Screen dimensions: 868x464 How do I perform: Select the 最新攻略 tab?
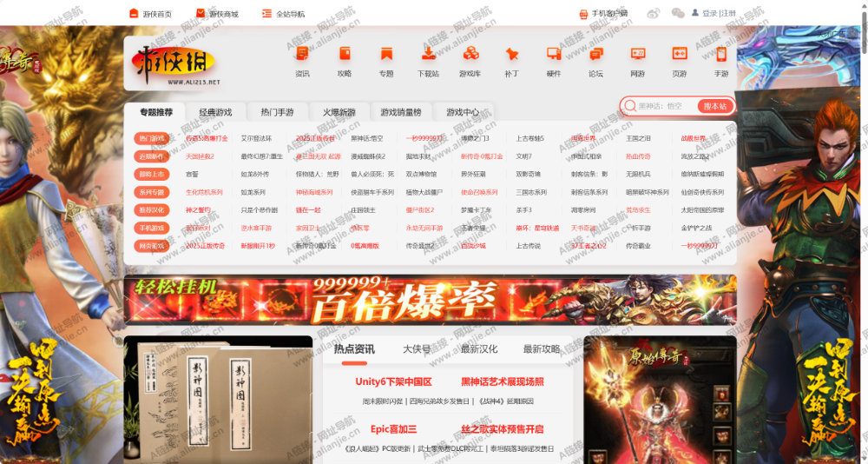pyautogui.click(x=542, y=349)
